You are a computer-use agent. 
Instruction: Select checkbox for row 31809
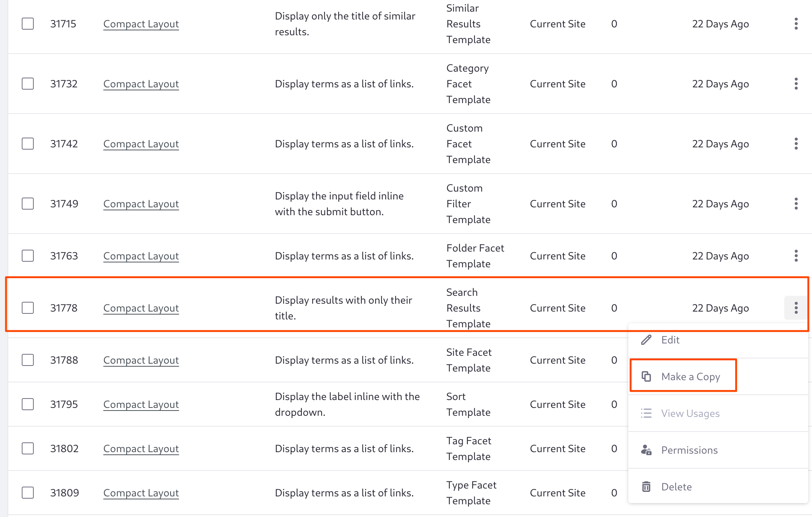(28, 493)
